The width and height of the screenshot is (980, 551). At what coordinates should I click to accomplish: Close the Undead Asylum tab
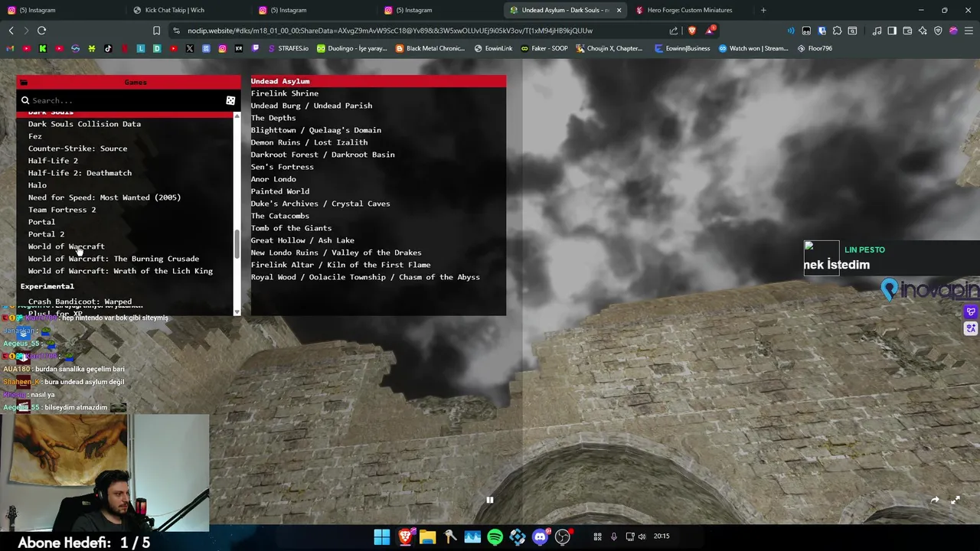pos(619,10)
